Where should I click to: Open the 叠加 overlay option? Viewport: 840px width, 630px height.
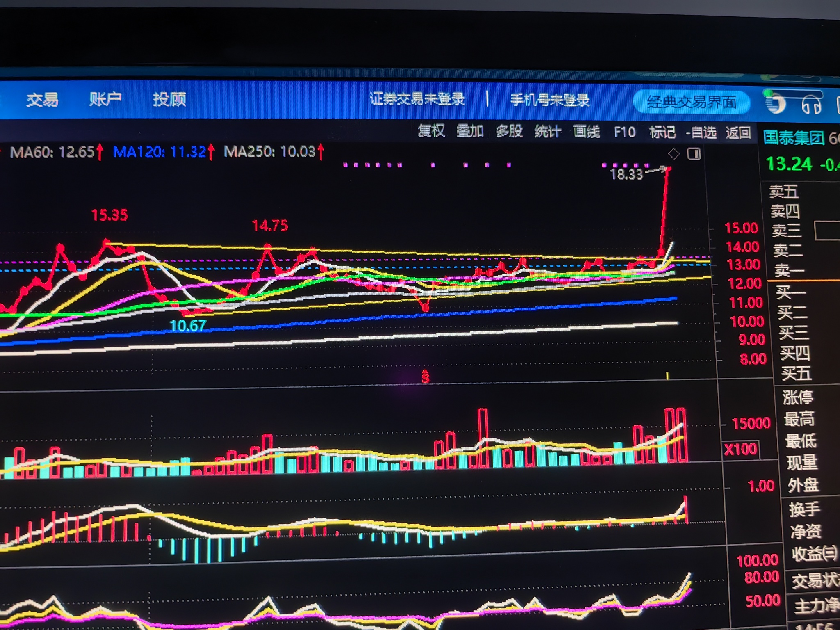point(470,131)
